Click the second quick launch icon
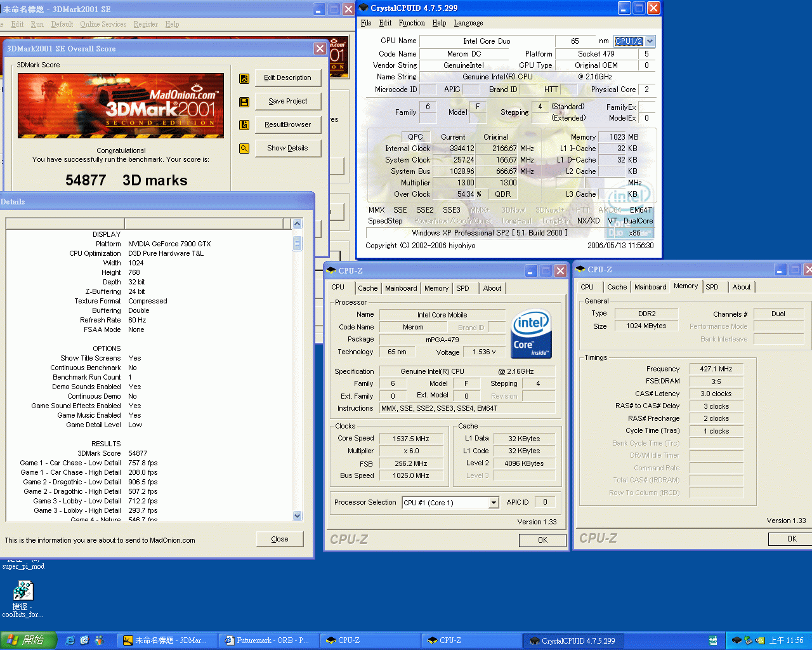 click(84, 640)
